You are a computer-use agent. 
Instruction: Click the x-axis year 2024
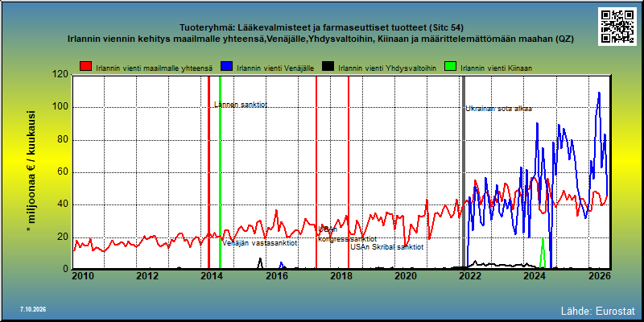click(x=535, y=275)
